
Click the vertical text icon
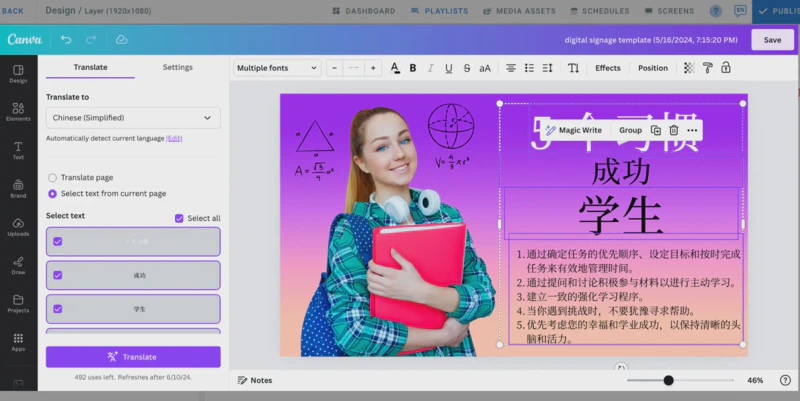[573, 68]
